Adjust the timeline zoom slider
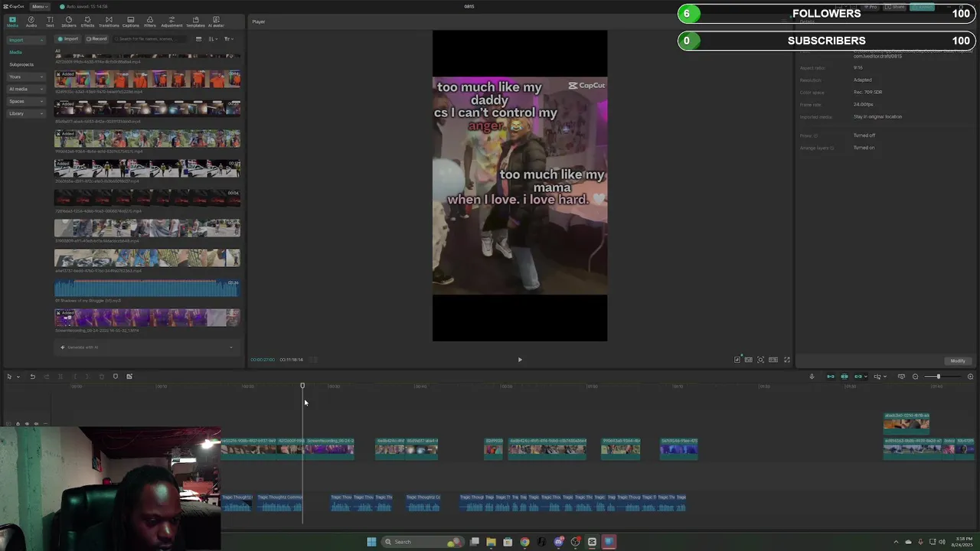The height and width of the screenshot is (551, 980). tap(938, 377)
